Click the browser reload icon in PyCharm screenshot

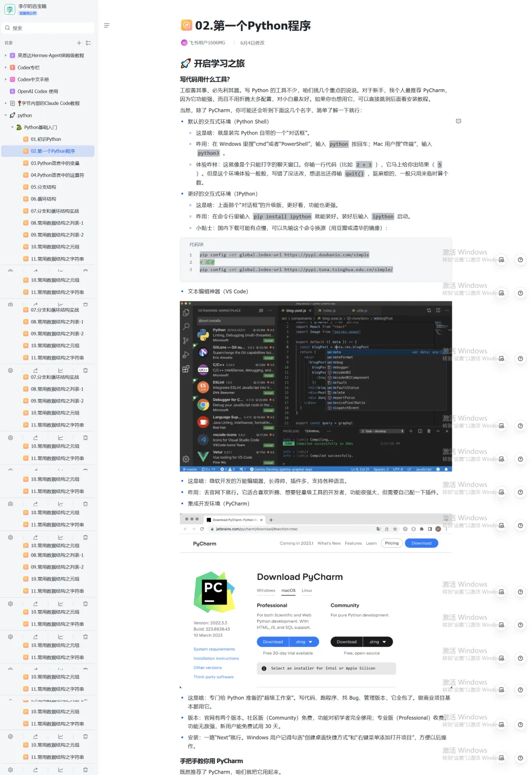point(202,529)
